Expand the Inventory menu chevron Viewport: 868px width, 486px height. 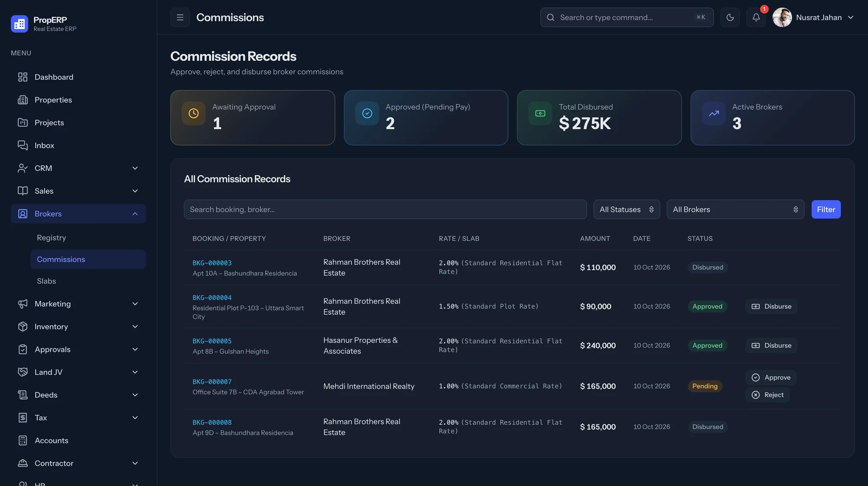[135, 326]
